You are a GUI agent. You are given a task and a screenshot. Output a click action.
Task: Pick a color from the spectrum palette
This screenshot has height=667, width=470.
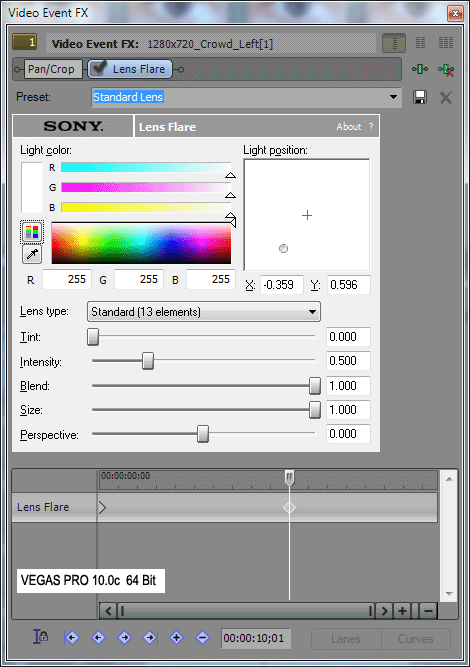point(141,243)
